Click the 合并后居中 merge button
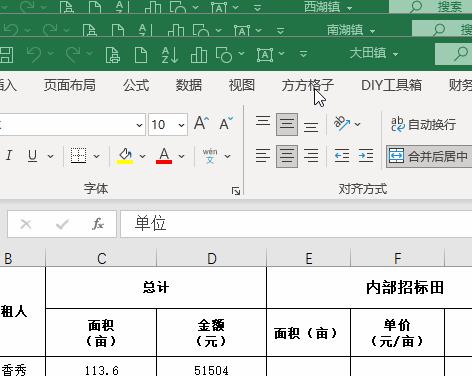Image resolution: width=472 pixels, height=376 pixels. 429,156
